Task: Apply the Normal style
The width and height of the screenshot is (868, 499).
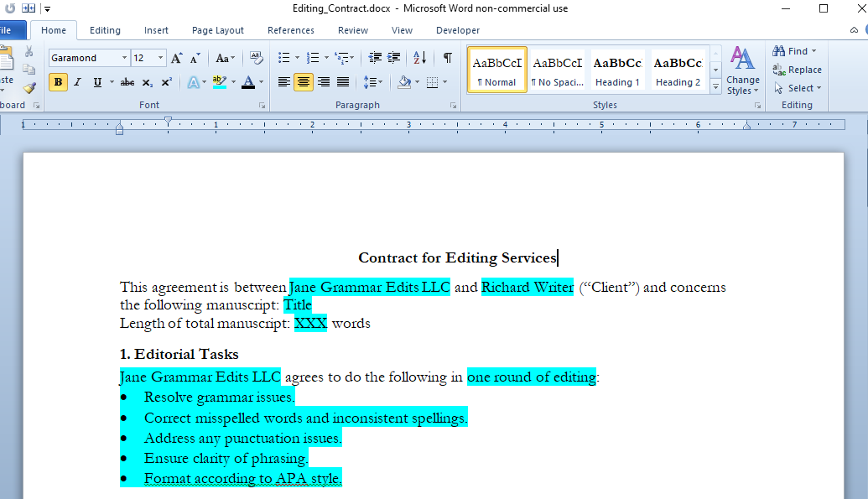Action: [x=497, y=70]
